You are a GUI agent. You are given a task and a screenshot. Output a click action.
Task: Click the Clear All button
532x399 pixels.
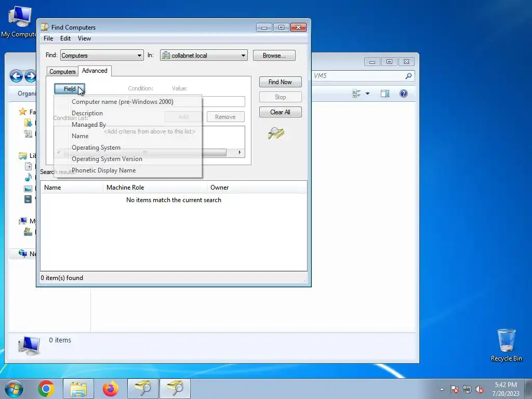tap(280, 112)
